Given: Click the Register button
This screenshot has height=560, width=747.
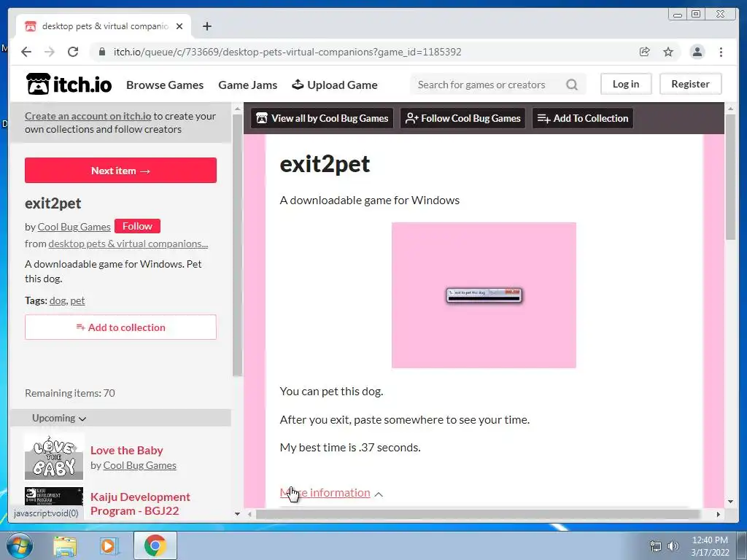Looking at the screenshot, I should [x=690, y=85].
